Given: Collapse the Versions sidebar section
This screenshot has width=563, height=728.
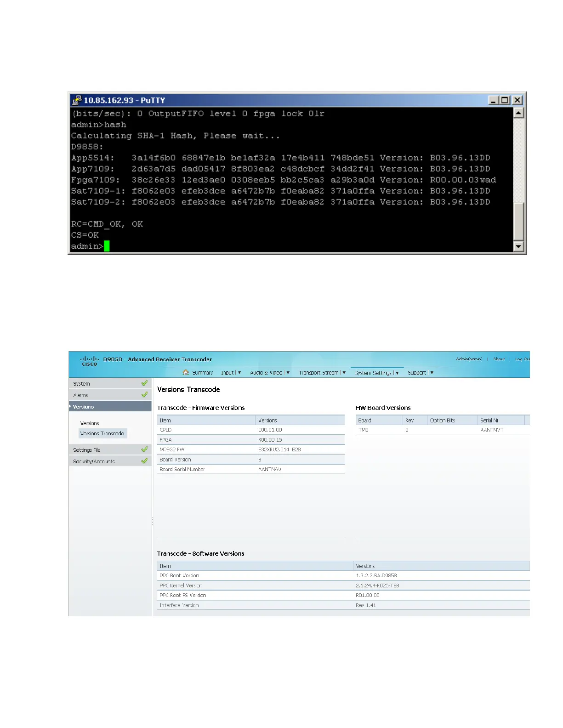Looking at the screenshot, I should coord(110,406).
